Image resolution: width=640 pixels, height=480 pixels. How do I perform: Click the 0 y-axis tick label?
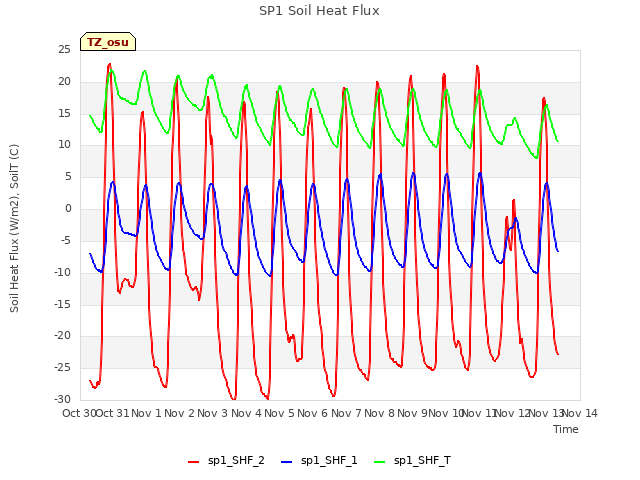[x=68, y=209]
